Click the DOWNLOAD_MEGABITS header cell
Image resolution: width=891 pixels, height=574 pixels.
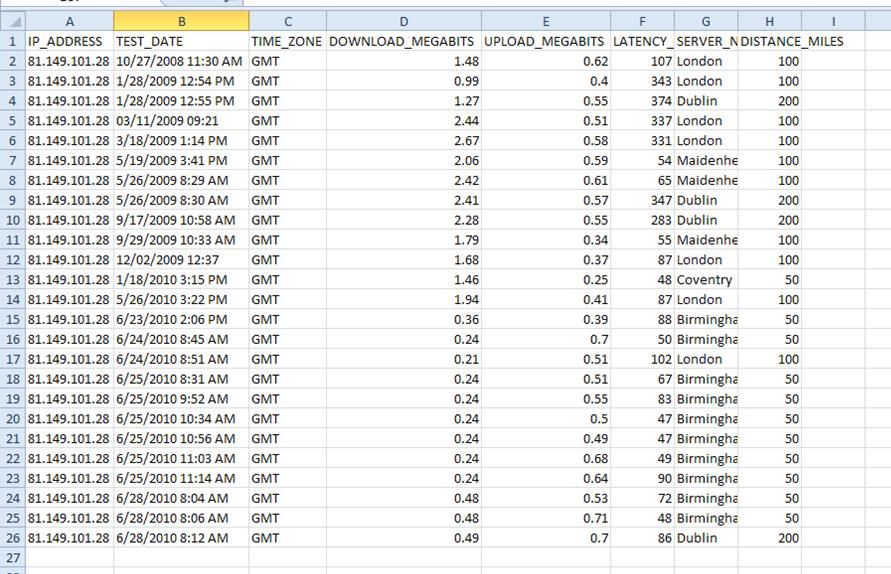pyautogui.click(x=403, y=41)
